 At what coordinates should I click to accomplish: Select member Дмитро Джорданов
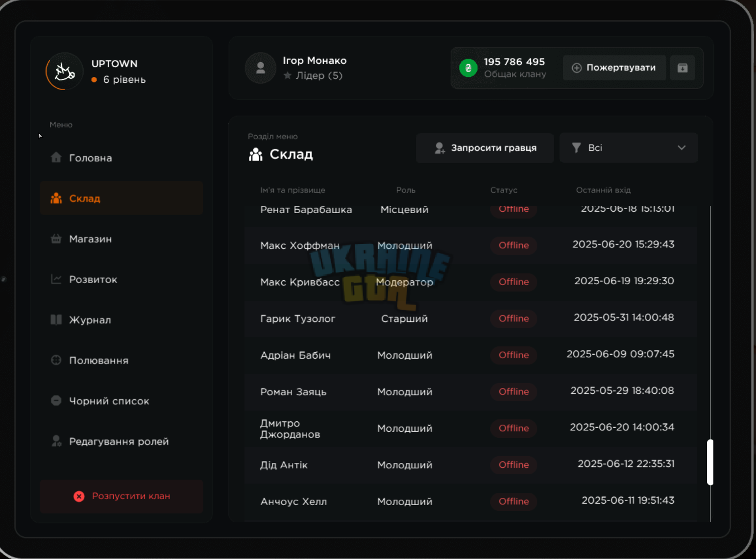coord(290,429)
